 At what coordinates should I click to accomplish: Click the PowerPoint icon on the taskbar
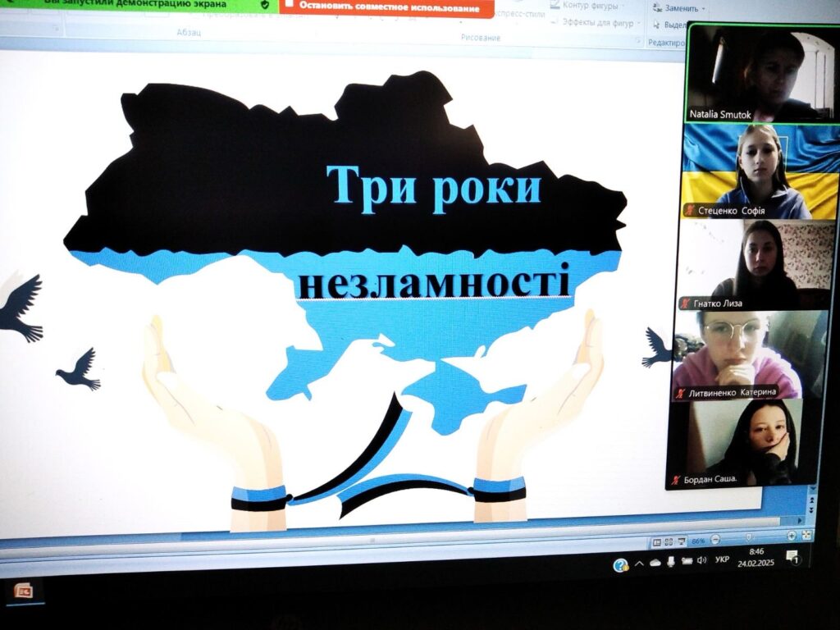(24, 591)
